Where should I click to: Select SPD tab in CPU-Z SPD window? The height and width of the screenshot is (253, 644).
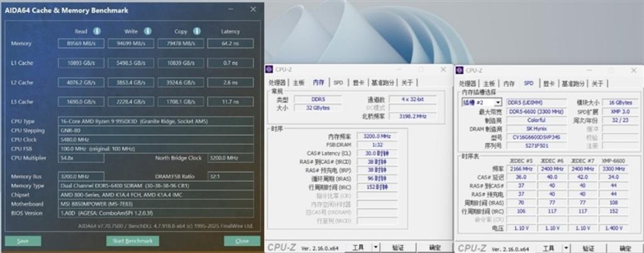click(528, 83)
